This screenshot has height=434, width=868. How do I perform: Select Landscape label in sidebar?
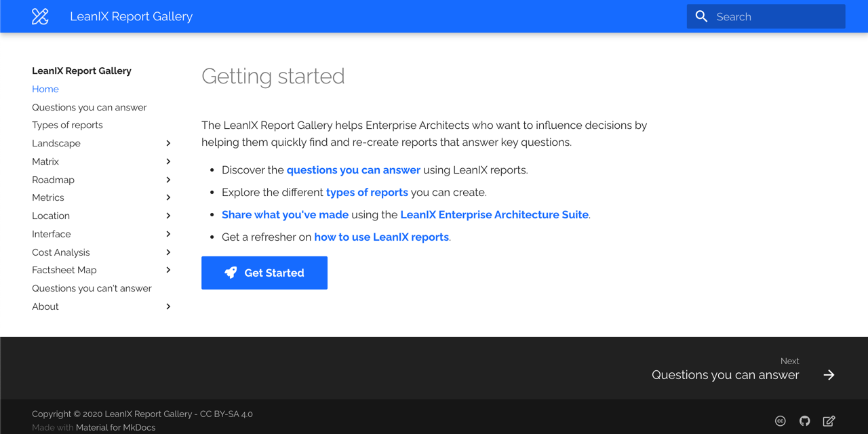(56, 143)
